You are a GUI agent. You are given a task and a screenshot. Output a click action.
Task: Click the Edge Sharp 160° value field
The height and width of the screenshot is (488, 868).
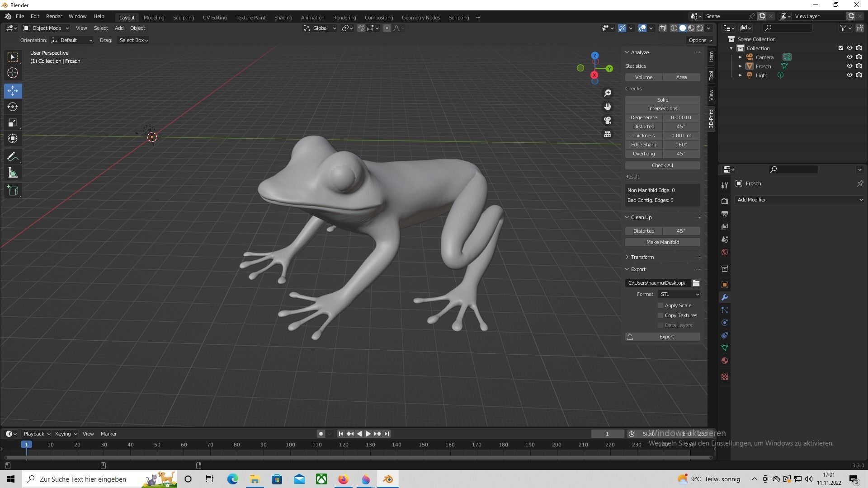click(x=681, y=145)
